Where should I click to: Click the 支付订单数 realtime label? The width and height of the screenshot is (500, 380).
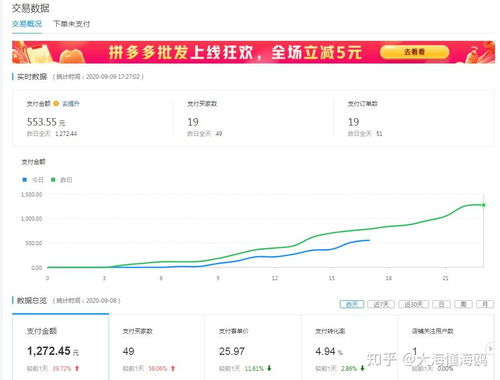tap(363, 104)
